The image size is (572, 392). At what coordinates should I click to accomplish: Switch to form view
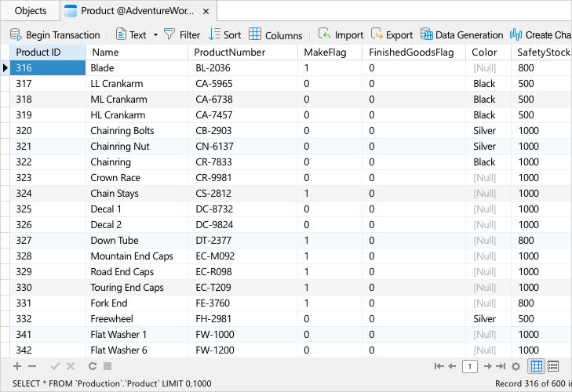pos(553,366)
